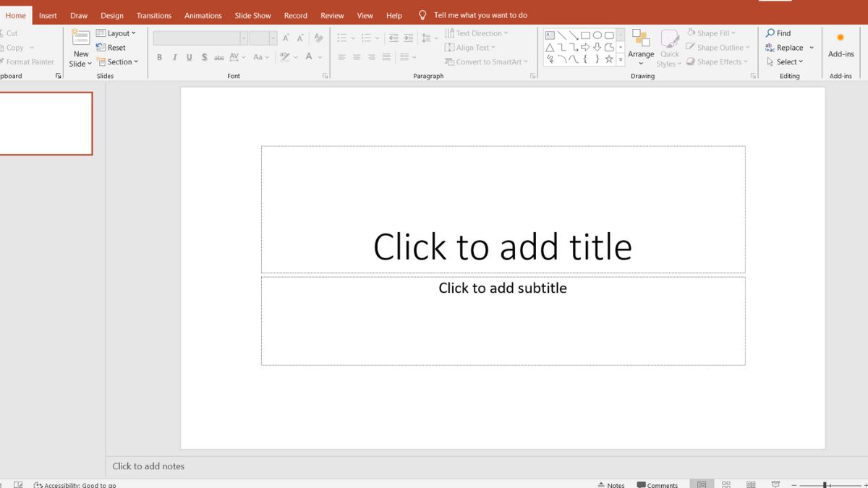This screenshot has height=488, width=868.
Task: Open the Add-ins button
Action: pos(841,45)
